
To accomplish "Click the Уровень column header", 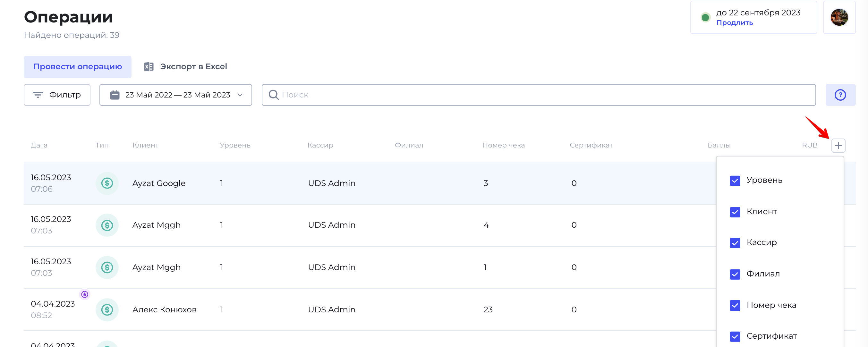I will [235, 145].
